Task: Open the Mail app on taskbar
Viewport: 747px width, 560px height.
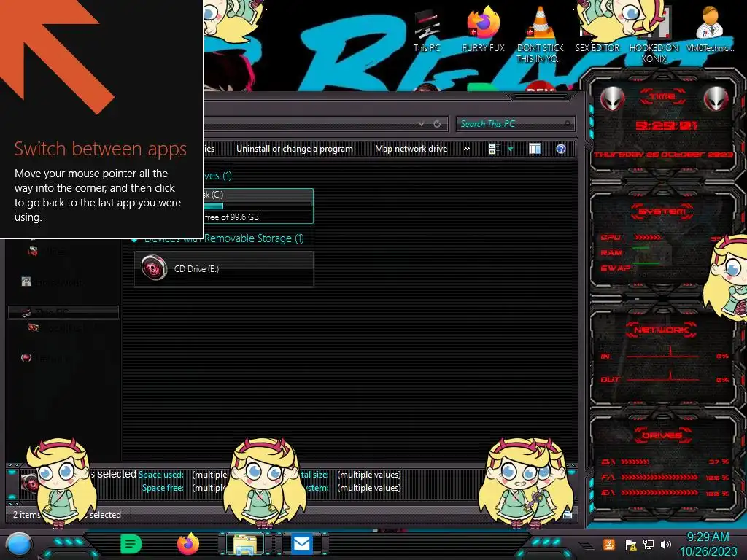Action: coord(301,544)
